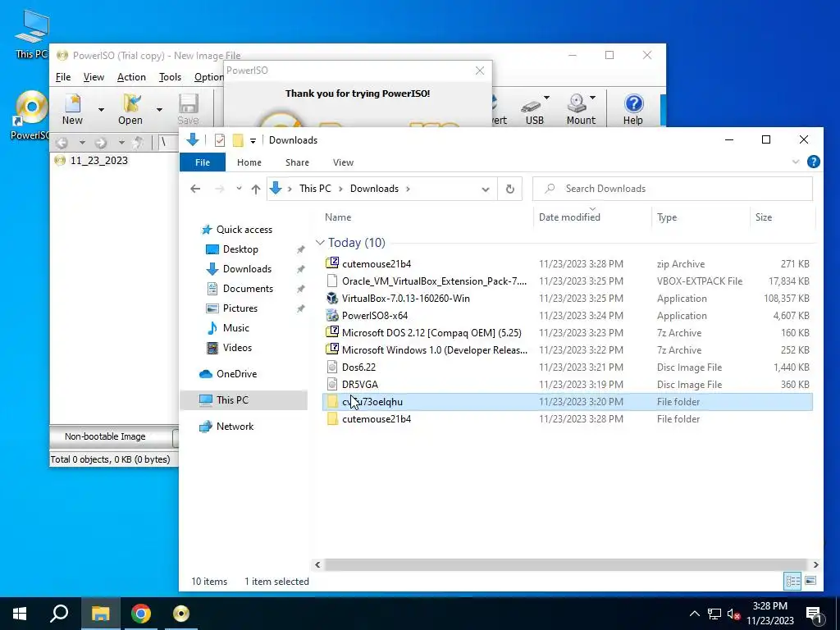Click the Help icon in PowerISO toolbar
840x630 pixels.
pyautogui.click(x=633, y=109)
